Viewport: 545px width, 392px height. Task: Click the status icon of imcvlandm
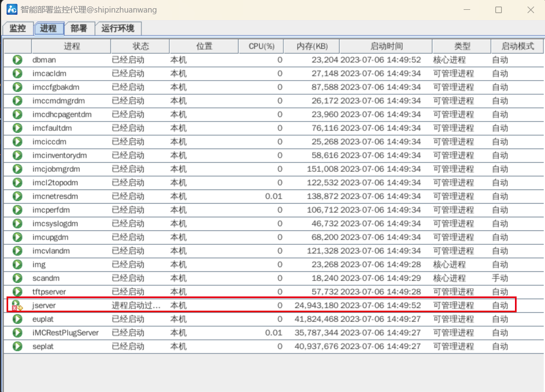click(x=17, y=251)
